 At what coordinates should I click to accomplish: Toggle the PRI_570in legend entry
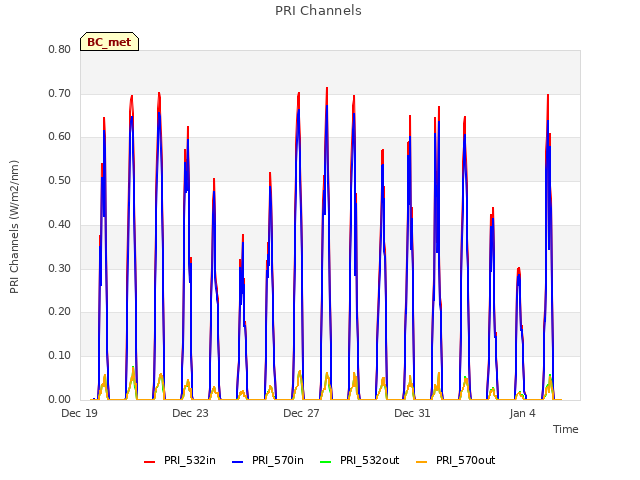tap(268, 460)
